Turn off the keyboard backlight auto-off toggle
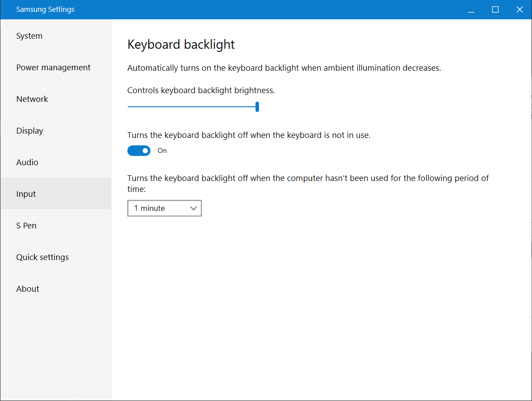 tap(139, 151)
